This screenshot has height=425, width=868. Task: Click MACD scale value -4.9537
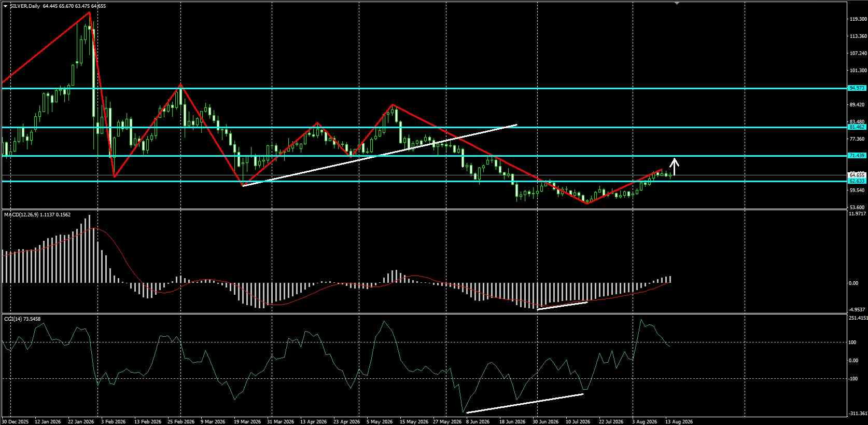pyautogui.click(x=858, y=310)
